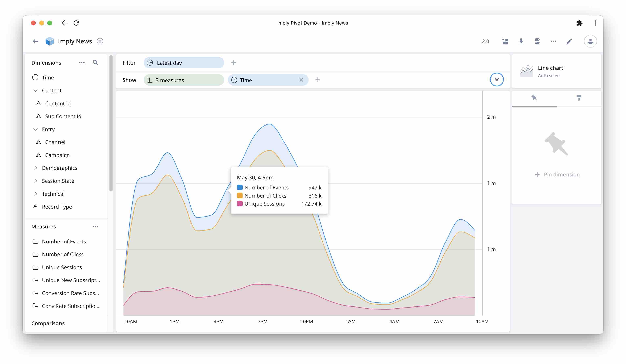Open the Line chart visualization picker
The height and width of the screenshot is (364, 626).
coord(556,71)
